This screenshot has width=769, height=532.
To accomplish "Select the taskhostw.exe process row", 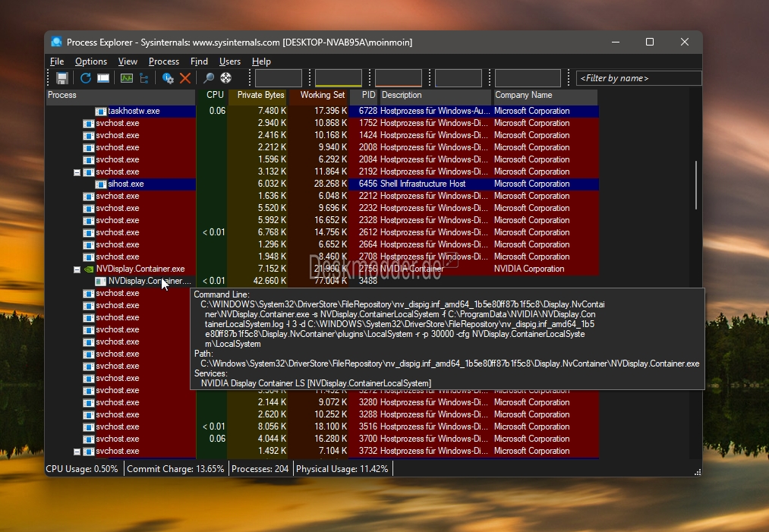I will [322, 111].
